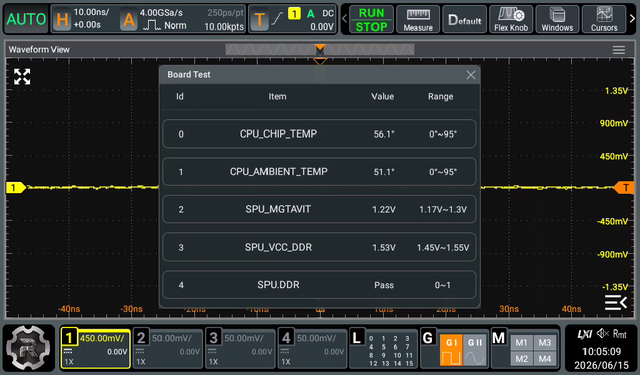Viewport: 640px width, 375px height.
Task: Open the Measure menu
Action: (418, 19)
